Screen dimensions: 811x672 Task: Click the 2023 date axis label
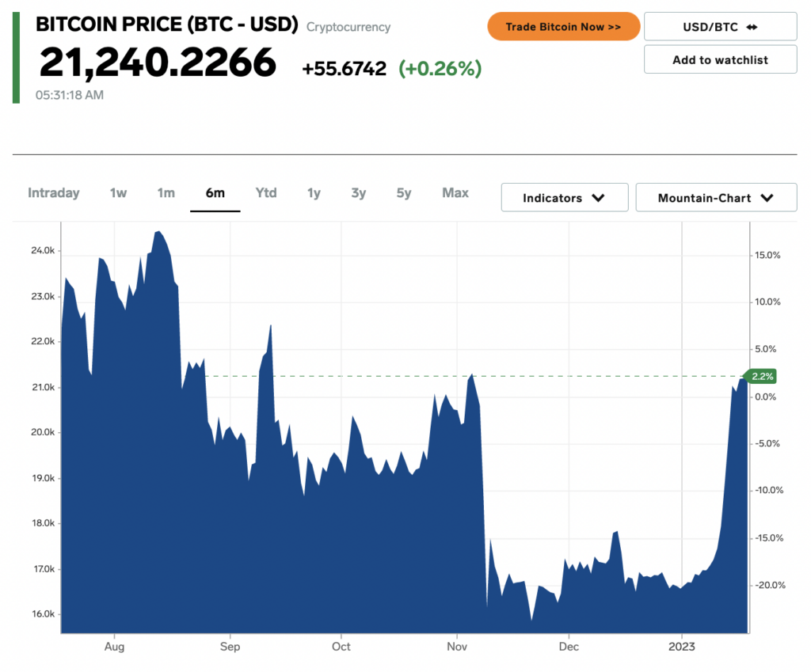(x=681, y=647)
